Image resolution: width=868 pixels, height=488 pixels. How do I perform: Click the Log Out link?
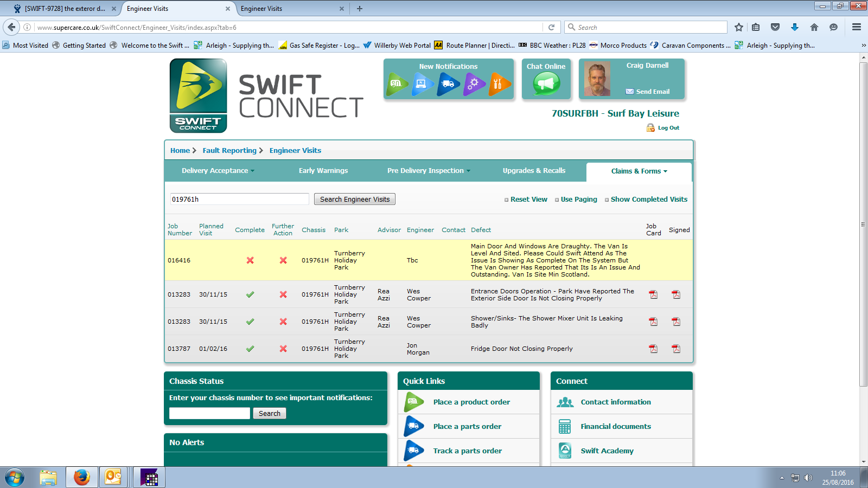(x=668, y=128)
